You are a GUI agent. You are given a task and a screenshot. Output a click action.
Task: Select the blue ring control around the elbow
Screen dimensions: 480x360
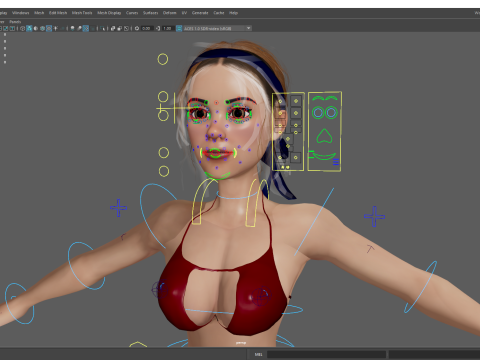pyautogui.click(x=86, y=266)
